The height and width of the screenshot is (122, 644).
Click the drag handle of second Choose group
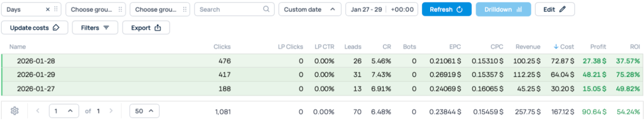pyautogui.click(x=185, y=9)
